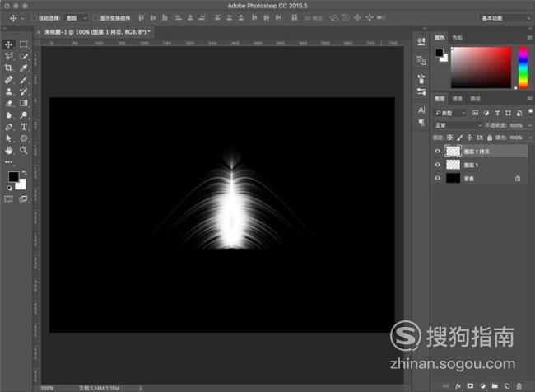Open the Character panel icon in dock
Image resolution: width=535 pixels, height=392 pixels.
421,110
